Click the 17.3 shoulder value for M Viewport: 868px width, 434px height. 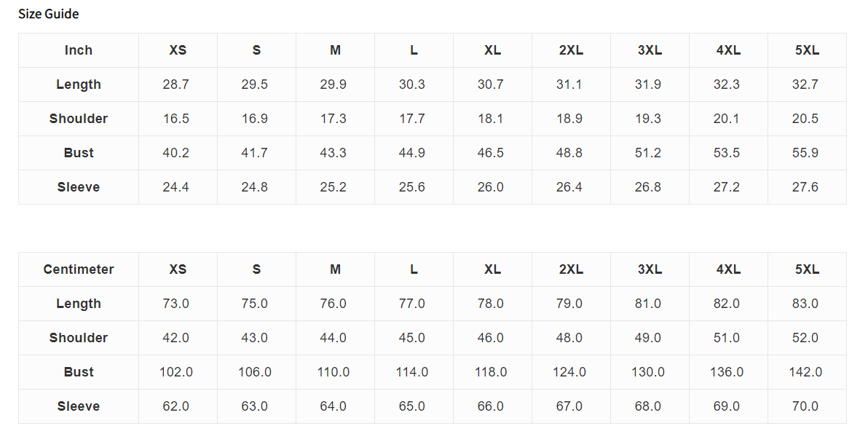(334, 119)
